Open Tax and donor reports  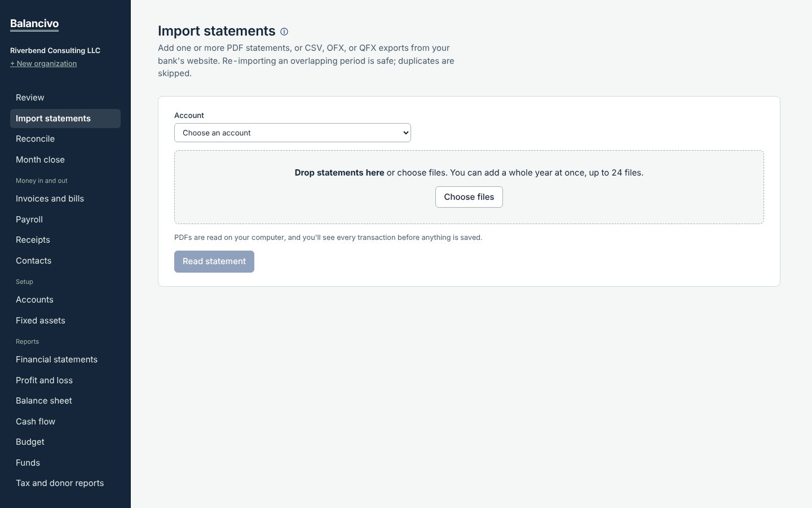[x=65, y=483]
